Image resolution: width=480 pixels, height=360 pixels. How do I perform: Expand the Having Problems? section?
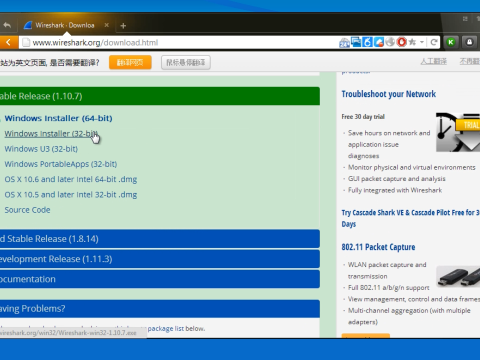coord(159,309)
